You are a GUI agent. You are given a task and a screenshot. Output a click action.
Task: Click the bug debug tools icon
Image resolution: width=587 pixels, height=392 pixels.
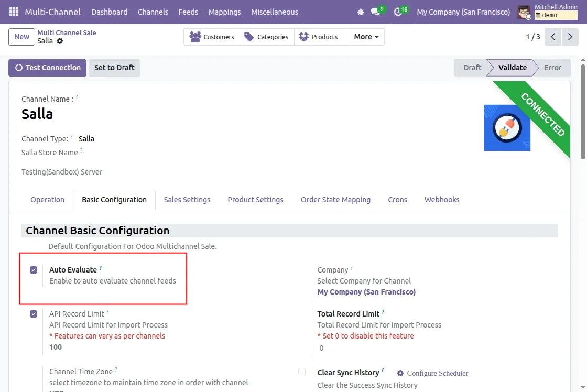click(x=360, y=12)
